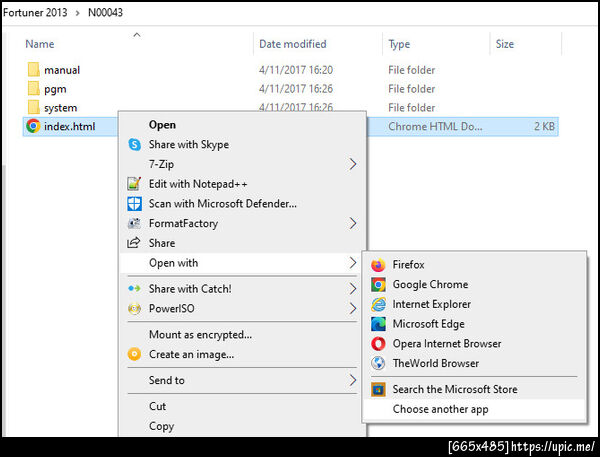
Task: Click the Microsoft Defender shield icon
Action: tap(134, 204)
